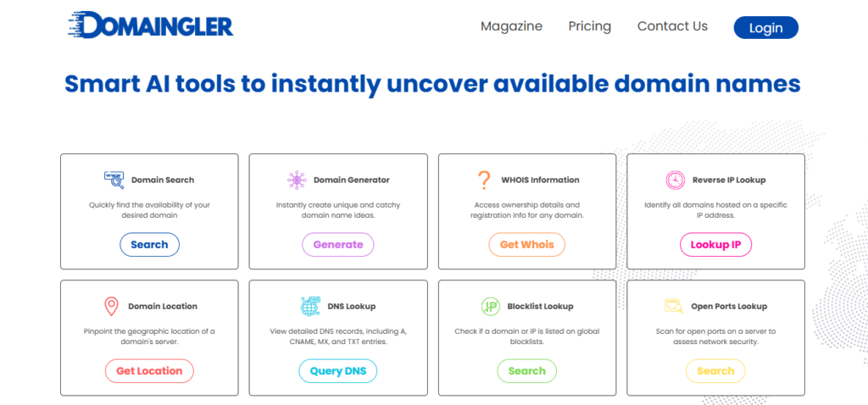This screenshot has height=405, width=868.
Task: Click the Blocklist Lookup IP icon
Action: (491, 306)
